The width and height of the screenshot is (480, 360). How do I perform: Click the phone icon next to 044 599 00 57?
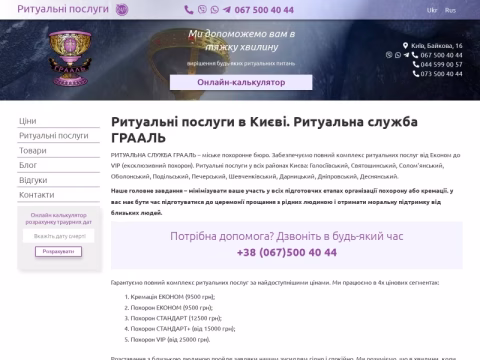point(416,64)
